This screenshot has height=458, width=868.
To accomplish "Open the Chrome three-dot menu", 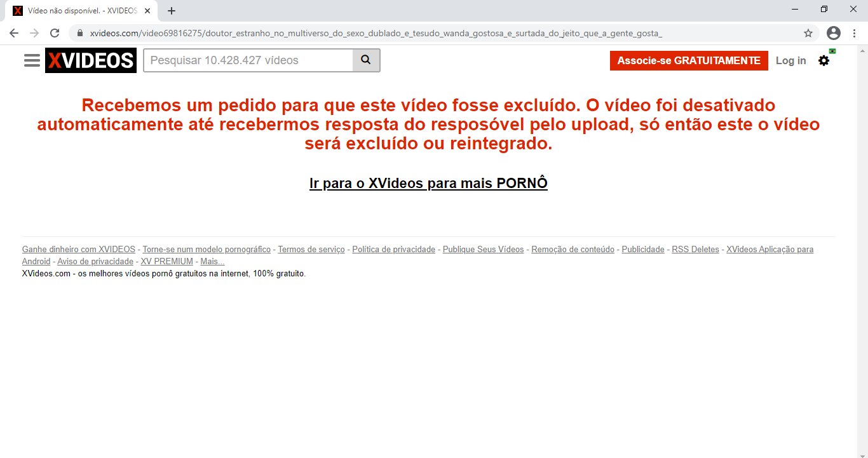I will 853,33.
